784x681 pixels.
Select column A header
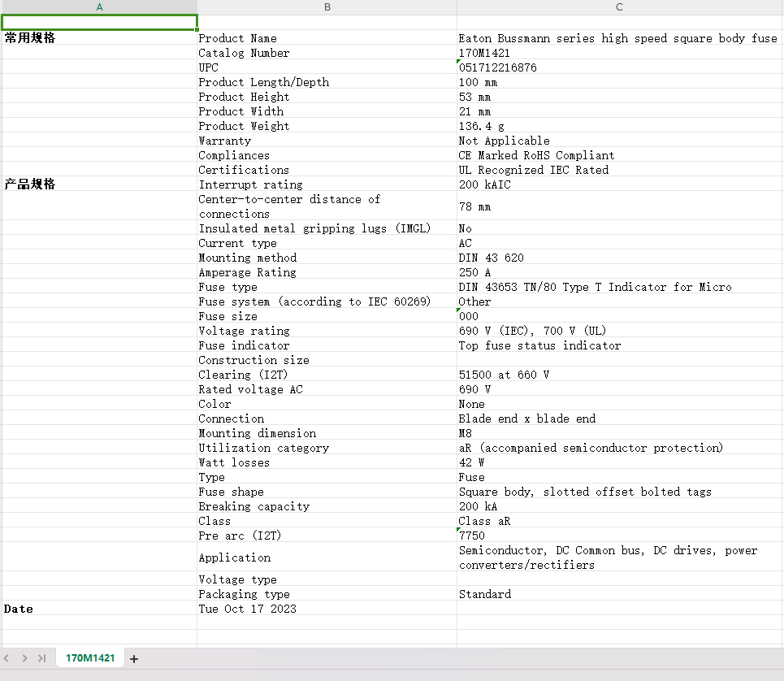99,7
